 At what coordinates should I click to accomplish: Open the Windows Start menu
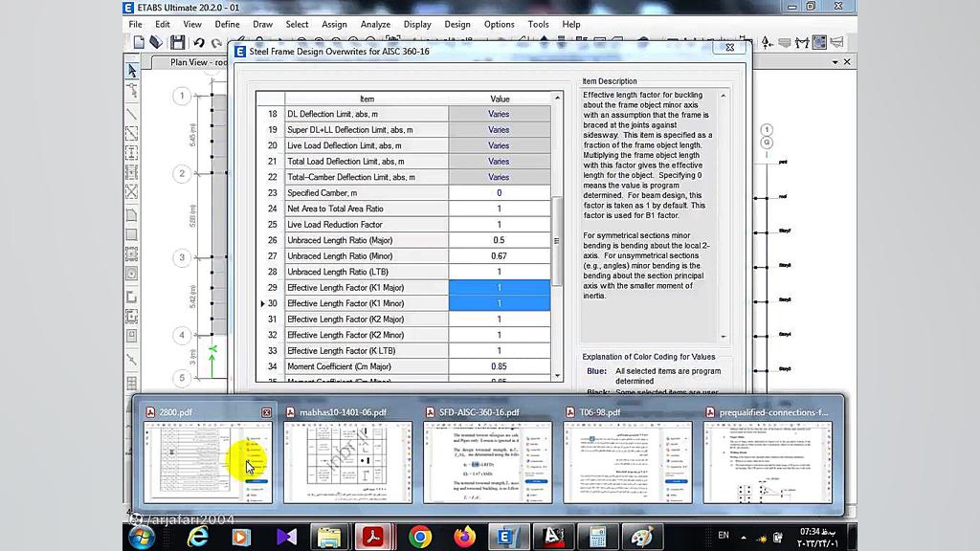pos(142,538)
